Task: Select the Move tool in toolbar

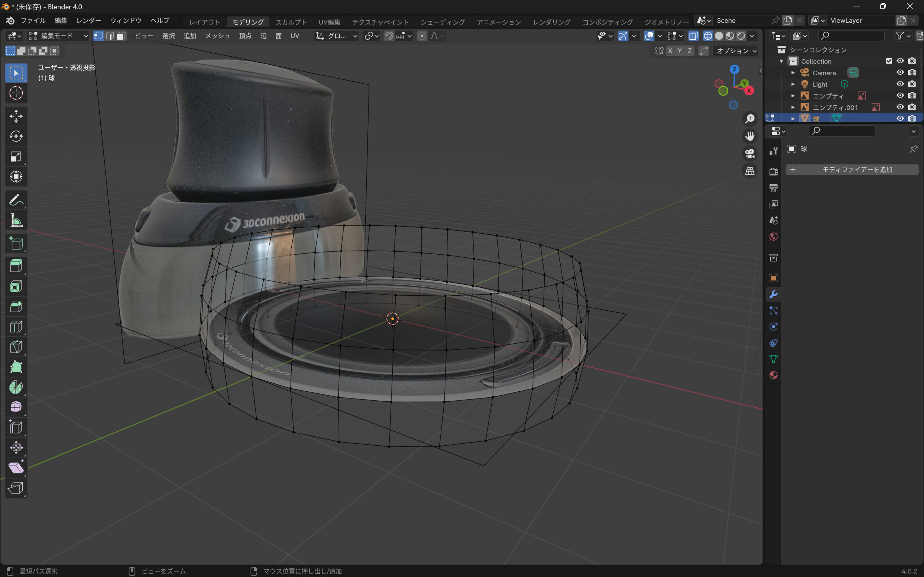Action: [x=16, y=116]
